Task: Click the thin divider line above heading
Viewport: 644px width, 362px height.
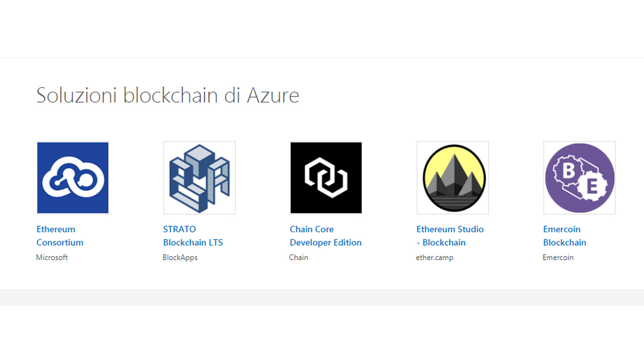Action: tap(322, 58)
